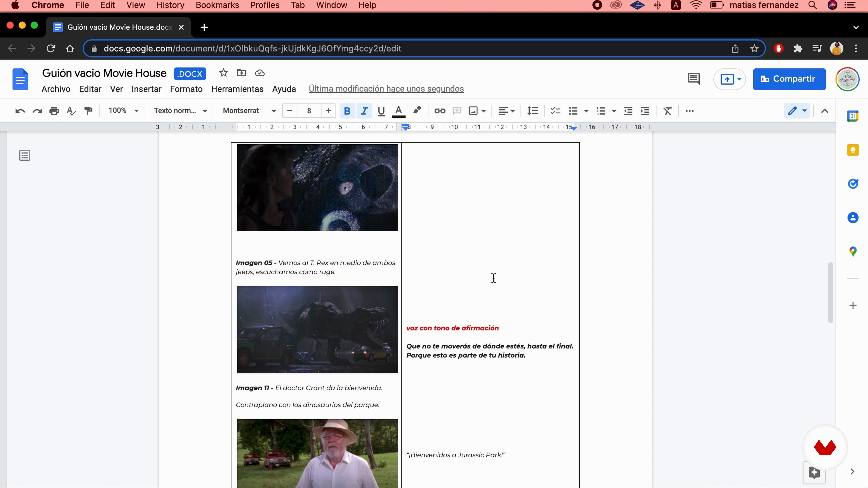Insert a link with chain icon
868x488 pixels.
click(x=440, y=111)
